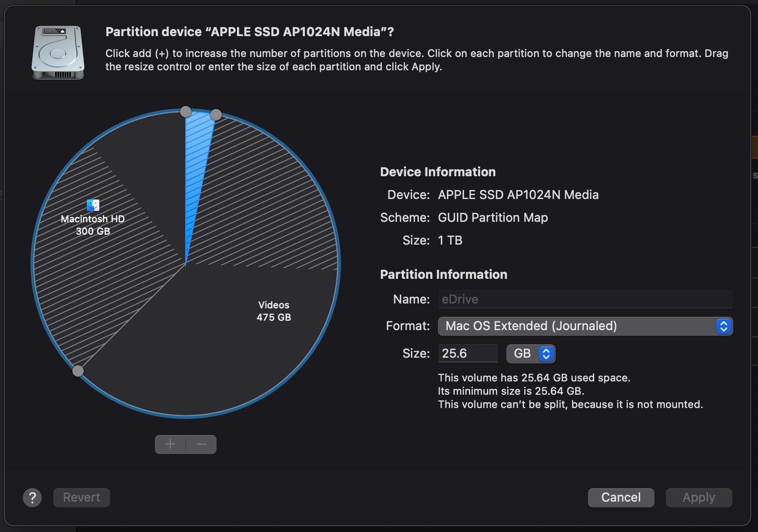Viewport: 758px width, 532px height.
Task: Click the Apply button
Action: click(699, 497)
